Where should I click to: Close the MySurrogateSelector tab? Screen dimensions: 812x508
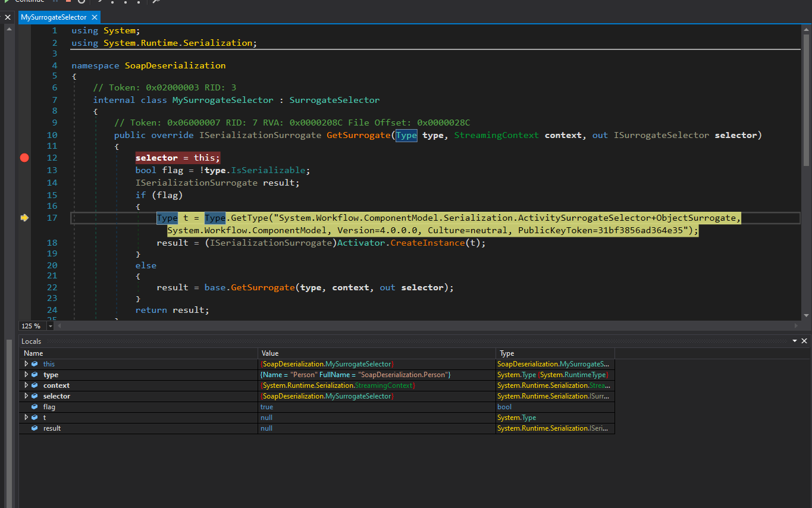click(94, 17)
